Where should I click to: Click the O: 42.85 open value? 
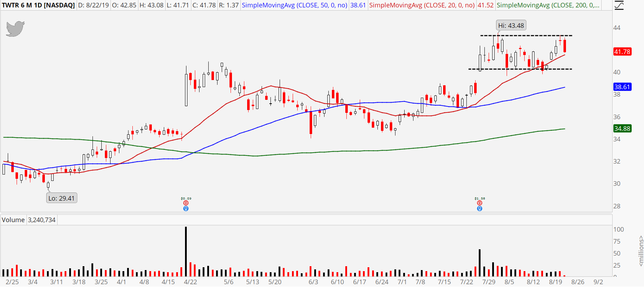(x=124, y=5)
